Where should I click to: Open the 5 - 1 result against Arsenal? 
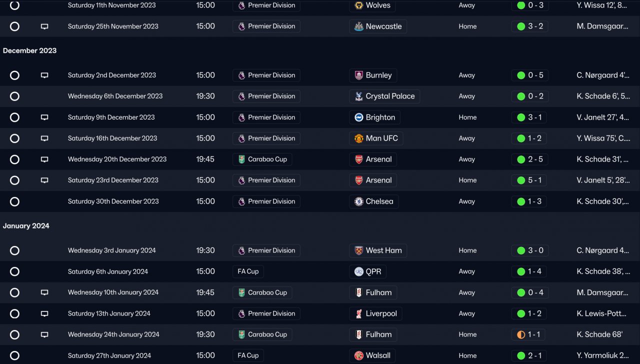[535, 180]
